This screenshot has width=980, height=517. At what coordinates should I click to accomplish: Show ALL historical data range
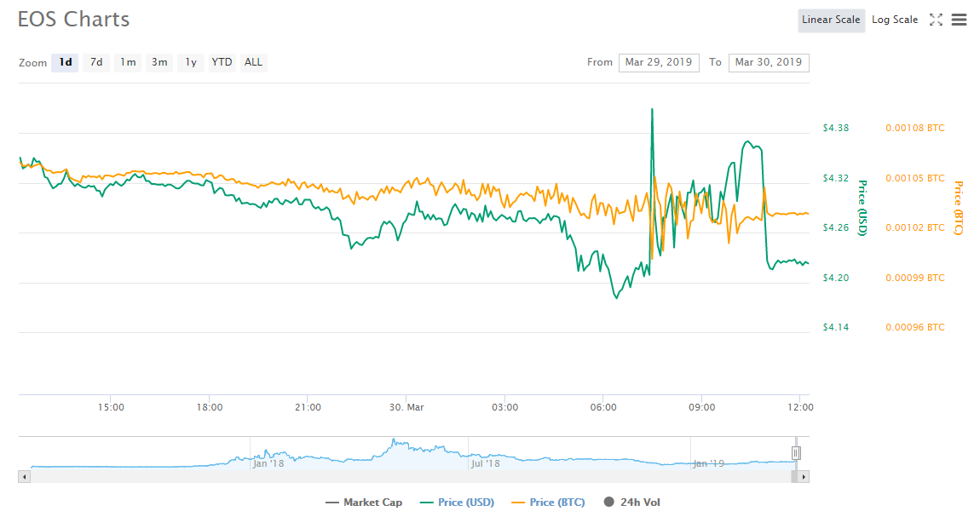(x=253, y=62)
